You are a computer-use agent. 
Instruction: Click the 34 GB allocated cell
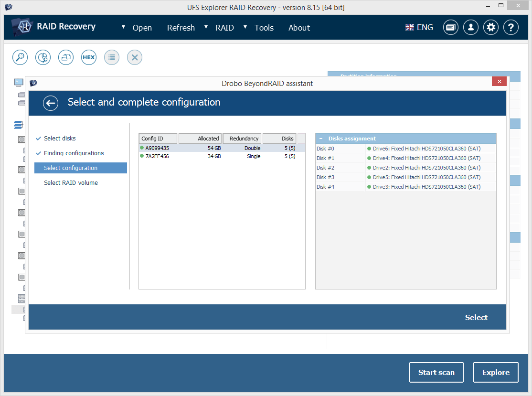pyautogui.click(x=214, y=156)
